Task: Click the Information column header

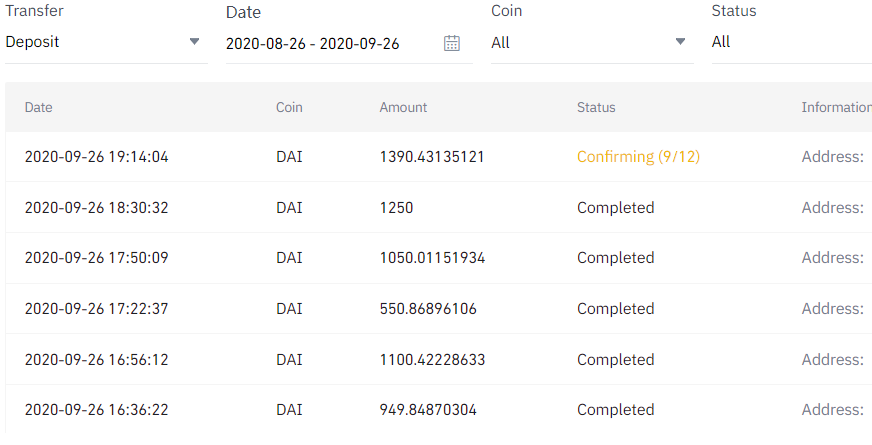Action: [x=836, y=107]
